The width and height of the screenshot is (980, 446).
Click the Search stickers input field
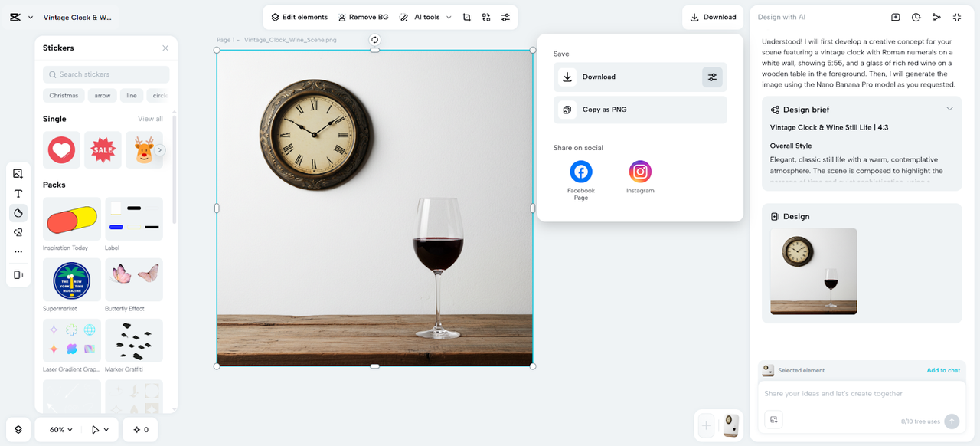coord(106,74)
